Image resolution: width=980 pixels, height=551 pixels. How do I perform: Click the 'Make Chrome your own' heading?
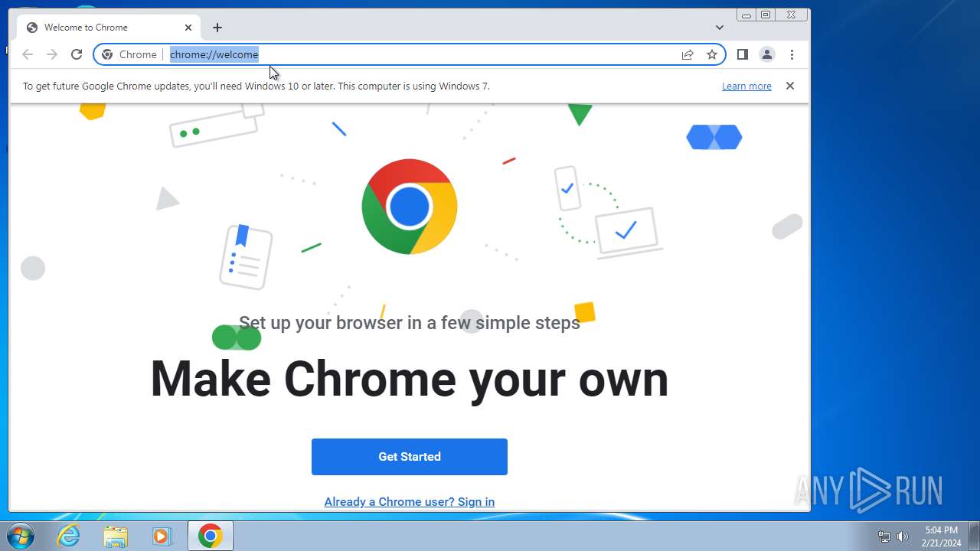pos(410,379)
